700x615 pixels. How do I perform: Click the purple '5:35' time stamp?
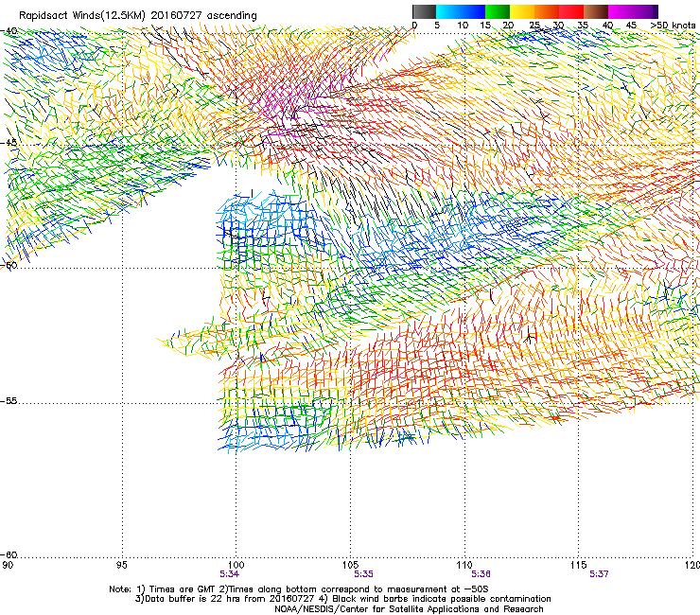point(363,574)
